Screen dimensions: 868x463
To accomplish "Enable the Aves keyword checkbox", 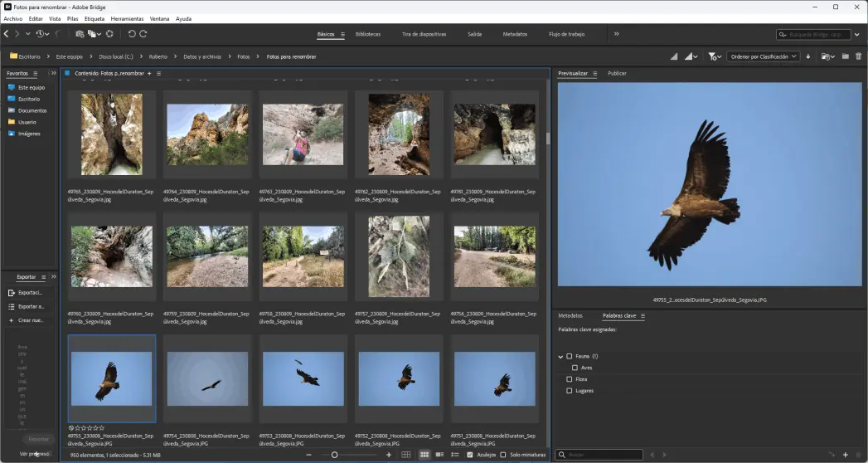I will point(575,368).
